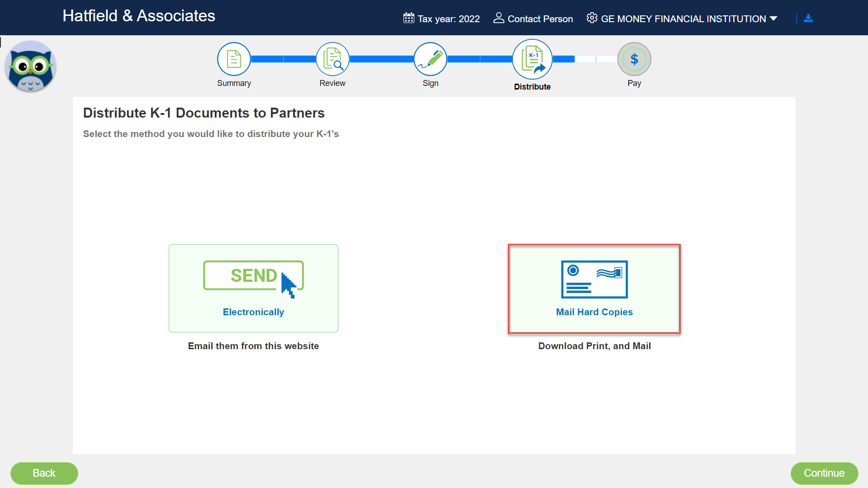This screenshot has width=868, height=488.
Task: Expand the GE MONEY FINANCIAL INSTITUTION dropdown arrow
Action: pos(773,19)
